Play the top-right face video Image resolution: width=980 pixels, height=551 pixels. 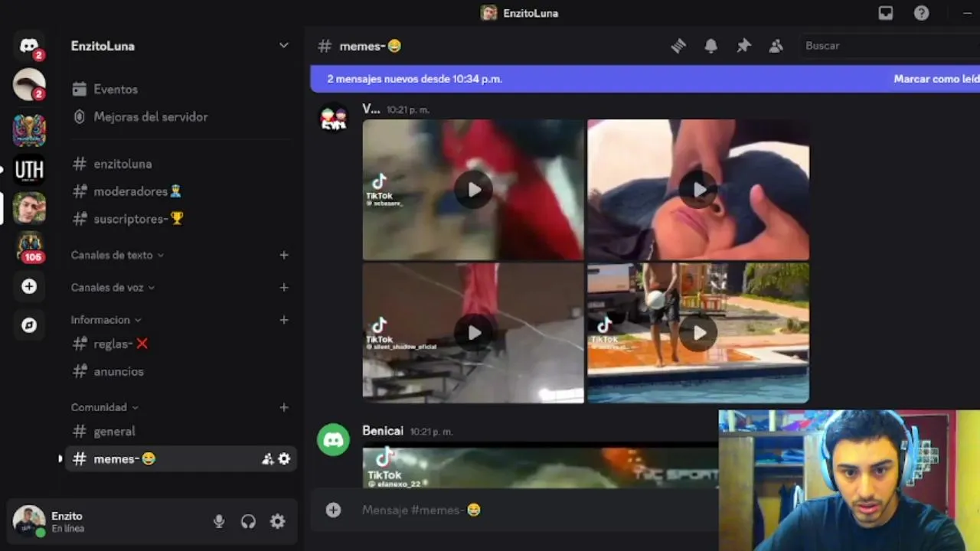pyautogui.click(x=698, y=190)
